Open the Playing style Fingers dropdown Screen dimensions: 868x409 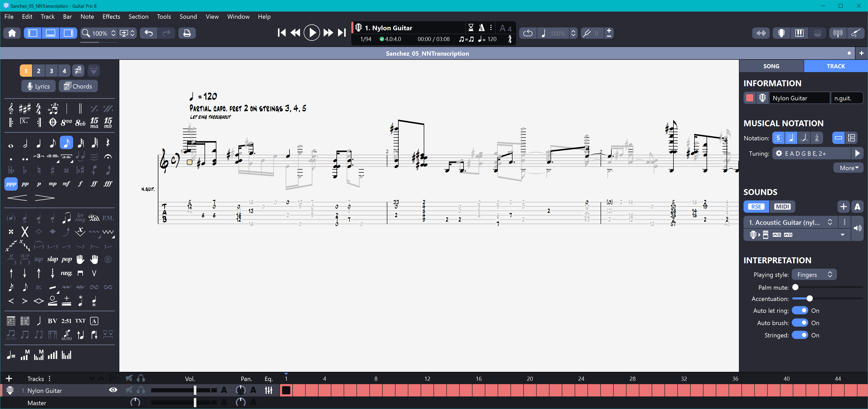point(814,275)
